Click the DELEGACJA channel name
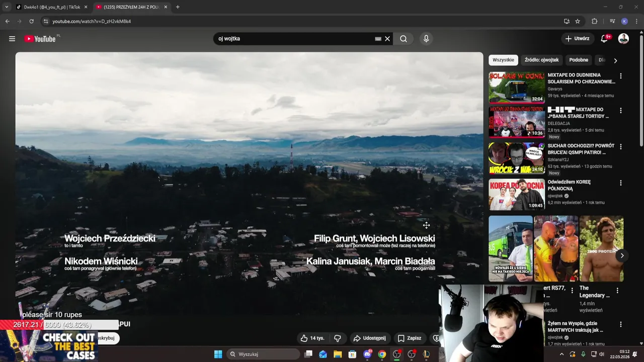 (559, 124)
